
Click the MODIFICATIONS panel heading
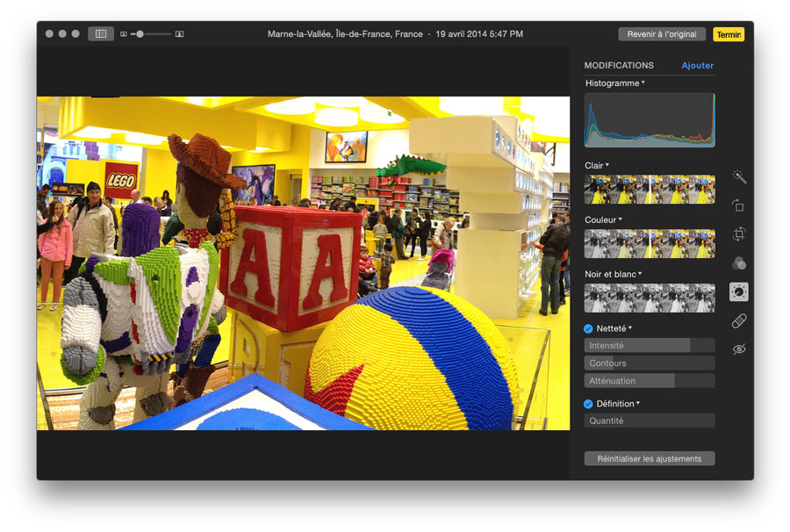point(619,66)
